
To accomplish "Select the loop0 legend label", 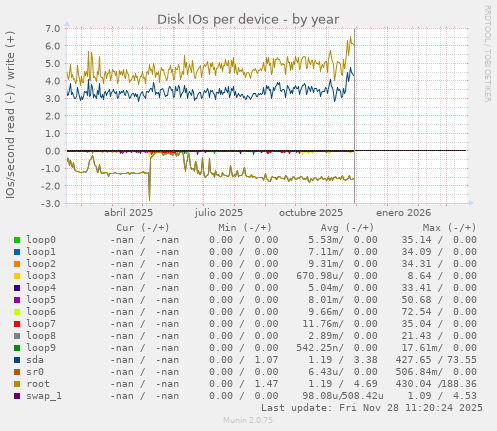I will (x=41, y=240).
